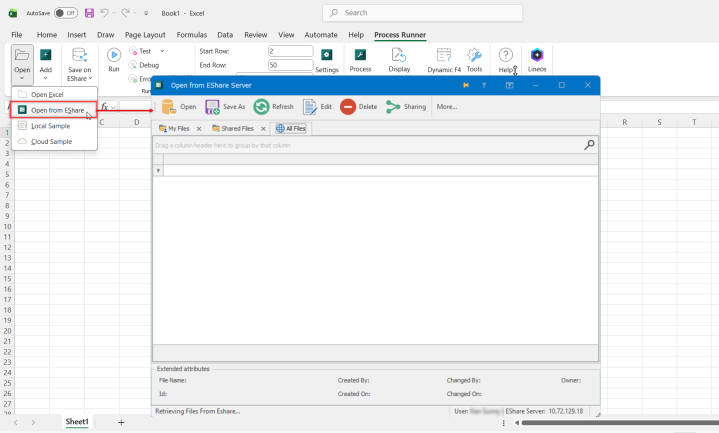Open Settings in the Process Runner ribbon
719x433 pixels.
[326, 61]
